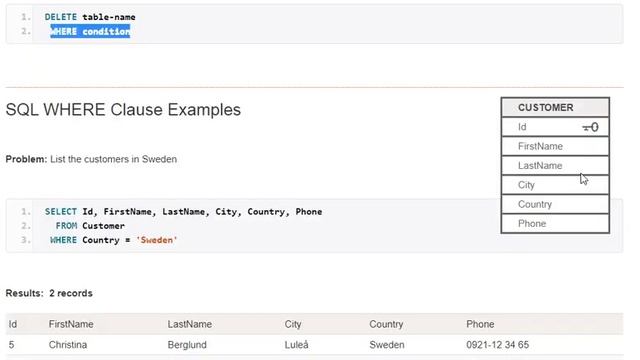Select the highlighted 'WHERE condition' text
The image size is (640, 360).
click(x=90, y=31)
